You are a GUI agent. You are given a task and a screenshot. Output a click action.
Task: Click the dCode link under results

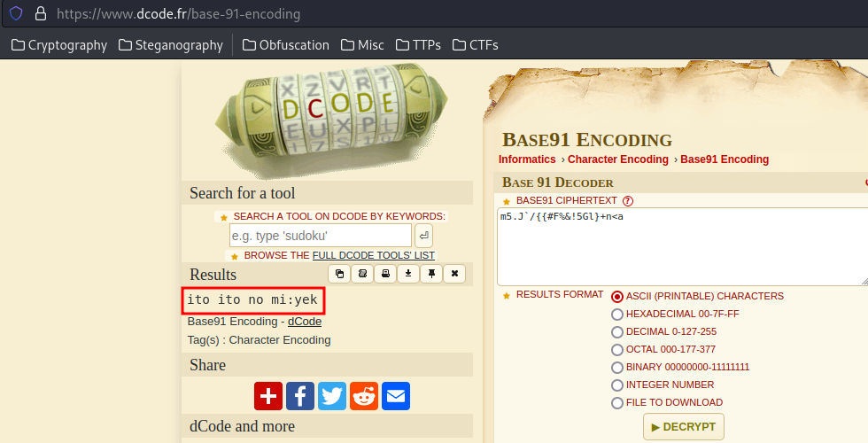coord(305,322)
